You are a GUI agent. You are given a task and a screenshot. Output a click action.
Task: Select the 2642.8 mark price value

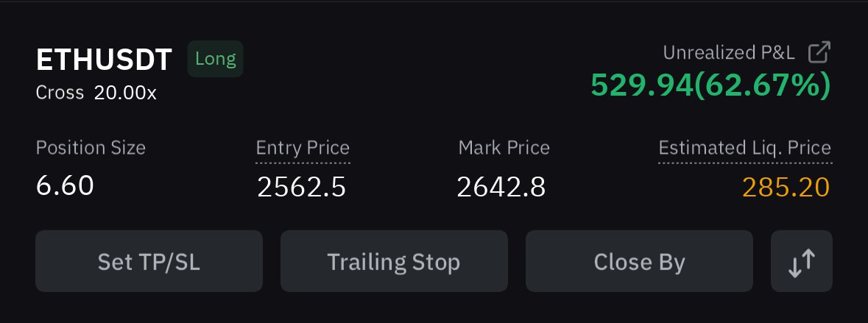501,187
